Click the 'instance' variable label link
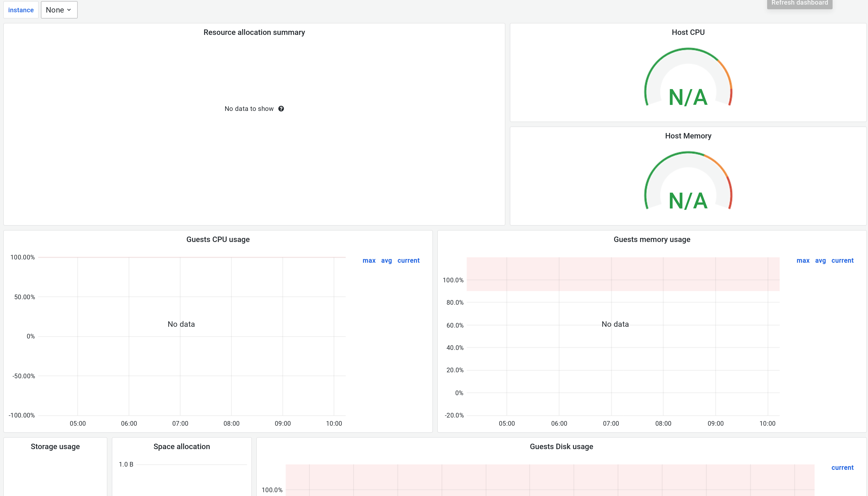 21,10
